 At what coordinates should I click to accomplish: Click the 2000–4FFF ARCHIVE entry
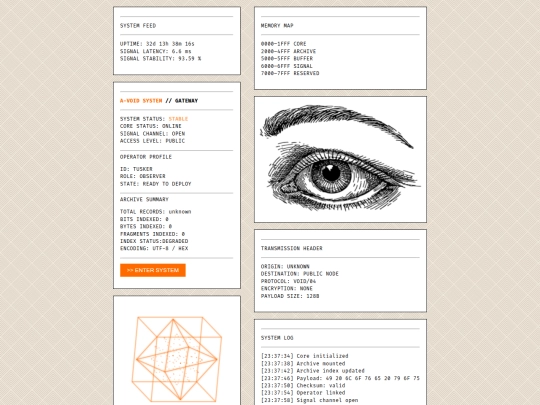pyautogui.click(x=288, y=51)
